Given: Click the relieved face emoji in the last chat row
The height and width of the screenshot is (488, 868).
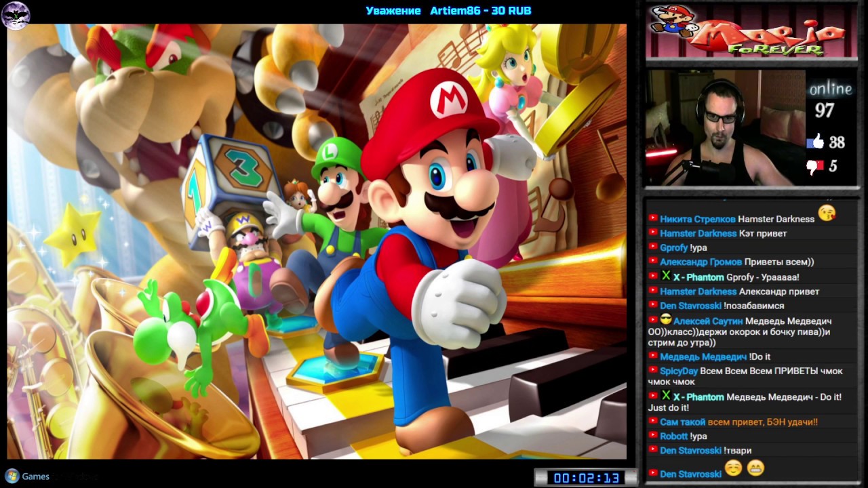Looking at the screenshot, I should 733,468.
